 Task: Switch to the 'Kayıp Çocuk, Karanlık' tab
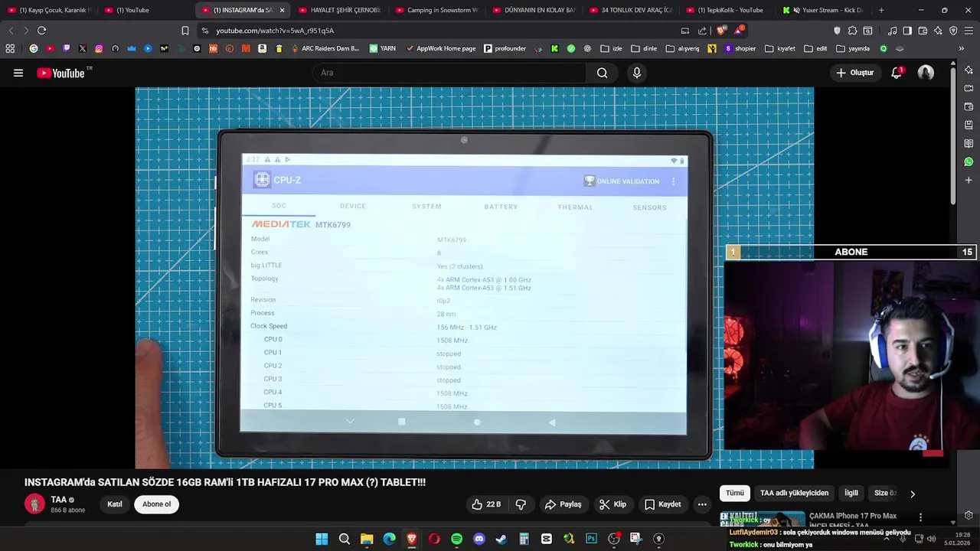49,10
